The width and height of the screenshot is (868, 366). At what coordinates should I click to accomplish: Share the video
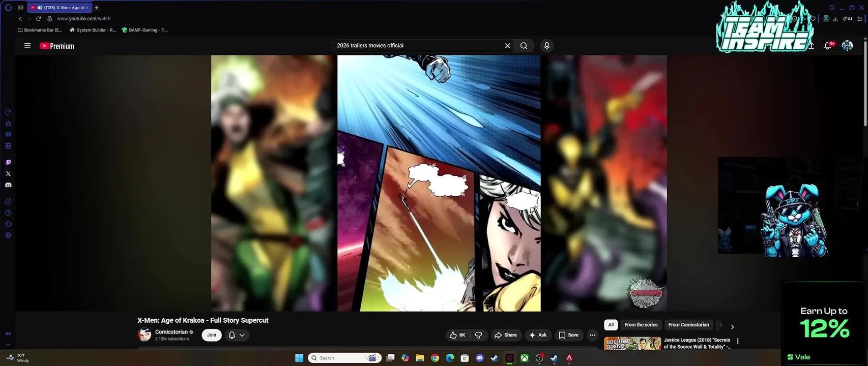[506, 335]
